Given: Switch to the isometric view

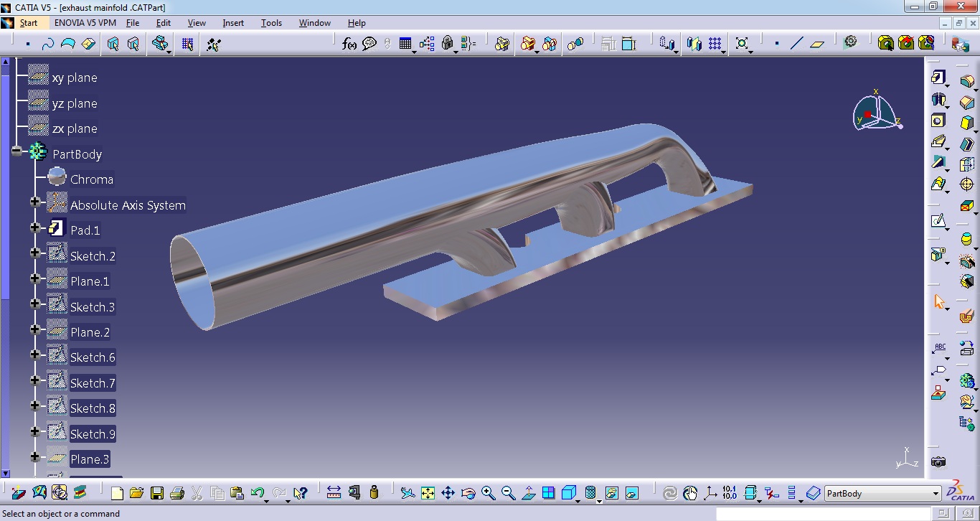Looking at the screenshot, I should click(567, 493).
